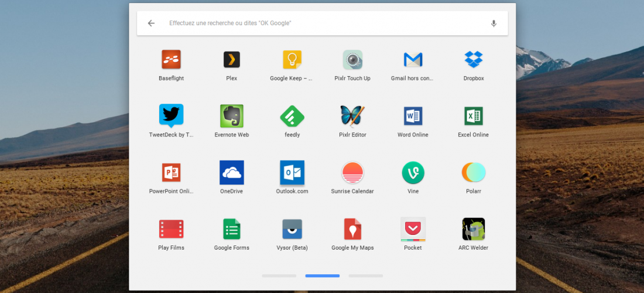This screenshot has width=644, height=293.
Task: Open Google Forms
Action: [232, 229]
